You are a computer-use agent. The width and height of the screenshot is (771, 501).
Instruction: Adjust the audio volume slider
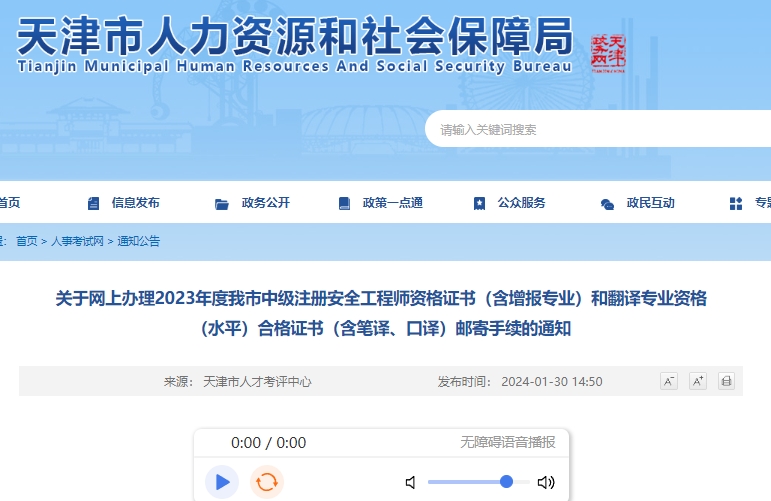coord(506,482)
